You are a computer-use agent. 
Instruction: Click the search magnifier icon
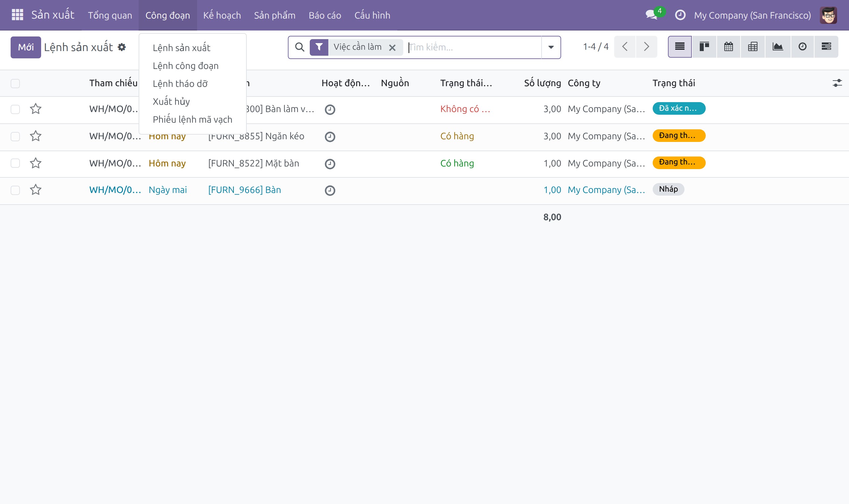299,47
